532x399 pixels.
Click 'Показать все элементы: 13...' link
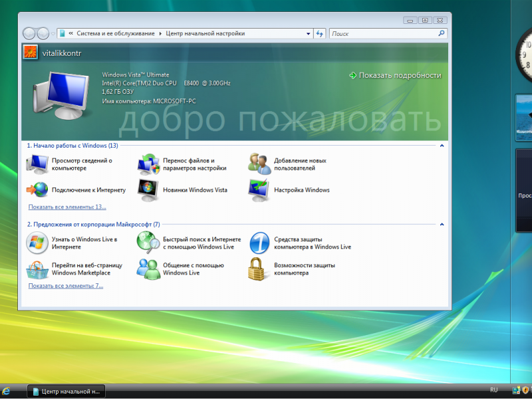(67, 207)
